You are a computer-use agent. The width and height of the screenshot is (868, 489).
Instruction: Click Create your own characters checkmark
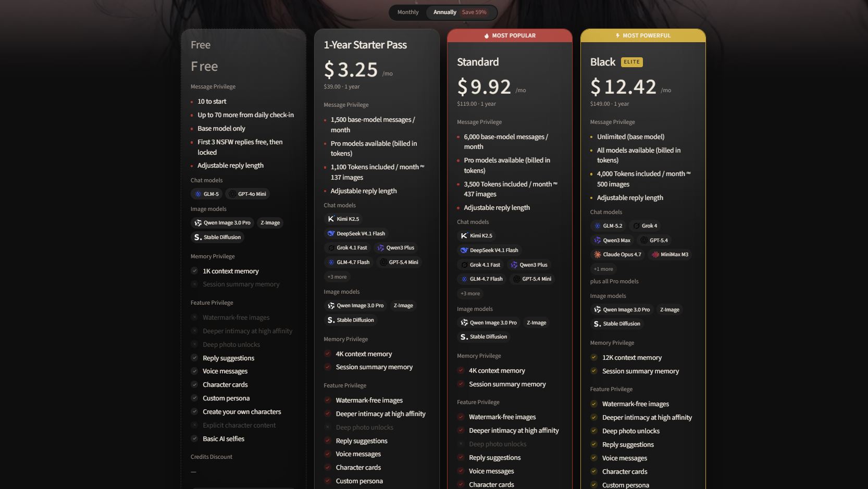194,411
